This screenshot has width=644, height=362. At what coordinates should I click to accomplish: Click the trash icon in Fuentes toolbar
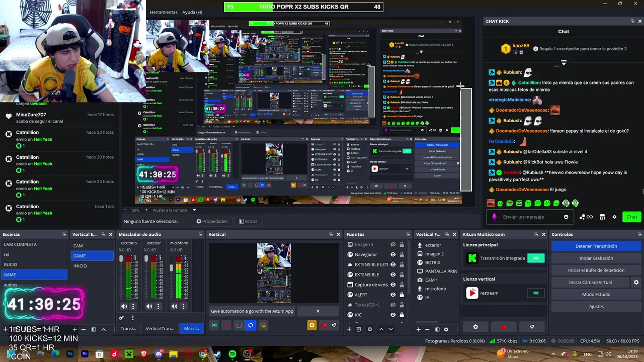click(359, 329)
